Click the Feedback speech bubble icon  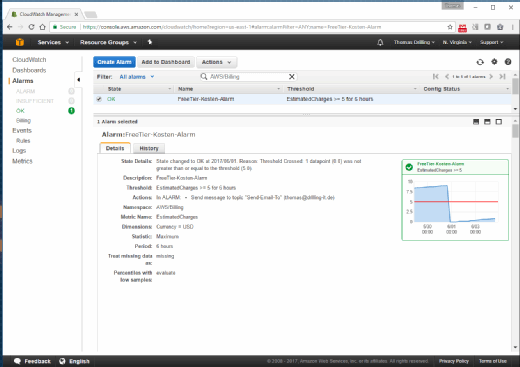(17, 361)
